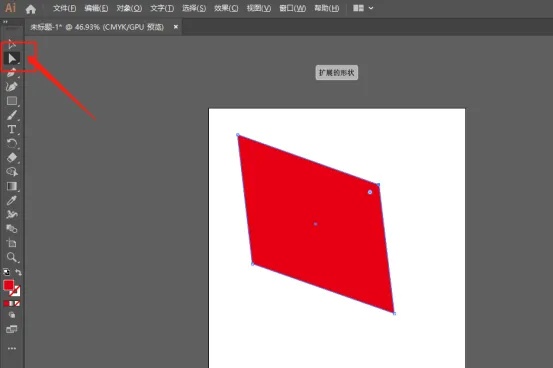553x368 pixels.
Task: Select the Paintbrush tool
Action: coord(12,115)
